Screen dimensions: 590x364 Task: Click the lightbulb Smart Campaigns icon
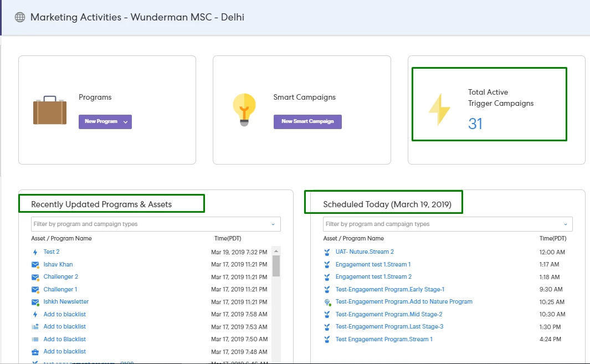[244, 110]
